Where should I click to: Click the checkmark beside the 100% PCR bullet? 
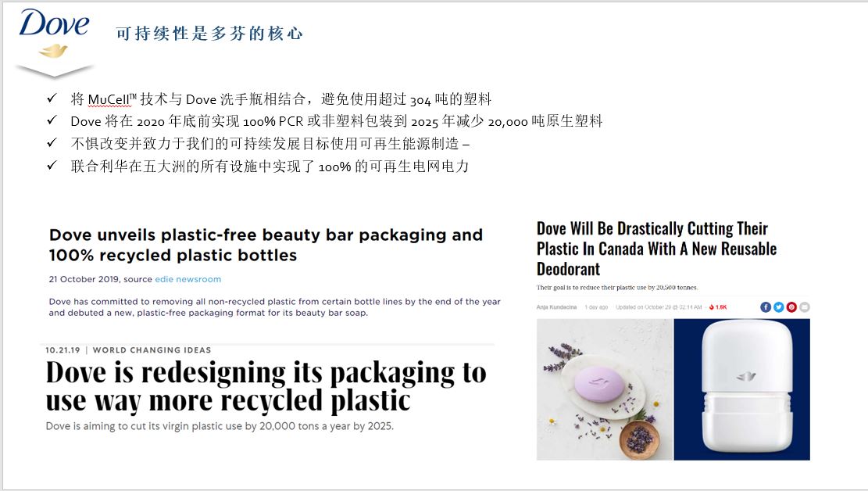point(52,120)
